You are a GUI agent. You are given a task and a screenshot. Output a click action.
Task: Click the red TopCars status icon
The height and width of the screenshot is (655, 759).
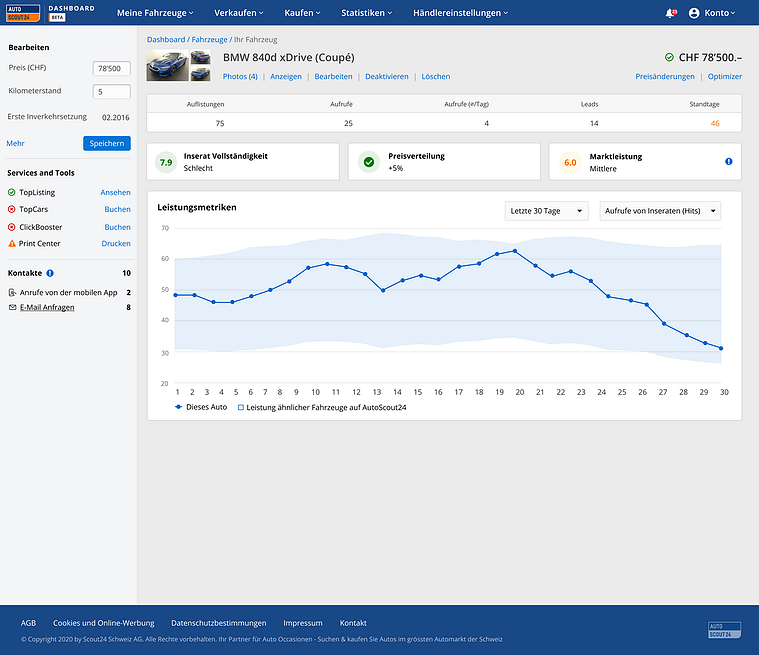tap(12, 209)
